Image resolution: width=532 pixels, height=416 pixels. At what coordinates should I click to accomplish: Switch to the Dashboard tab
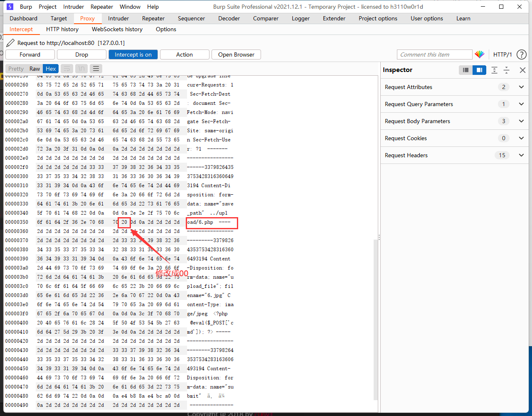click(x=23, y=18)
